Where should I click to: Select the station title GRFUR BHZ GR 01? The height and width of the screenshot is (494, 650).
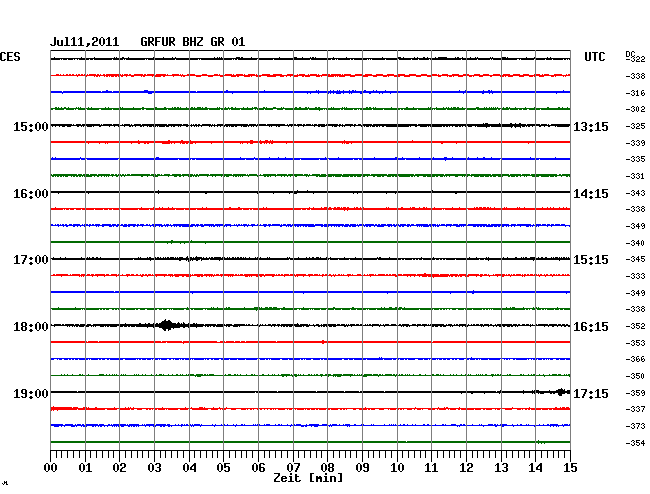tap(193, 42)
